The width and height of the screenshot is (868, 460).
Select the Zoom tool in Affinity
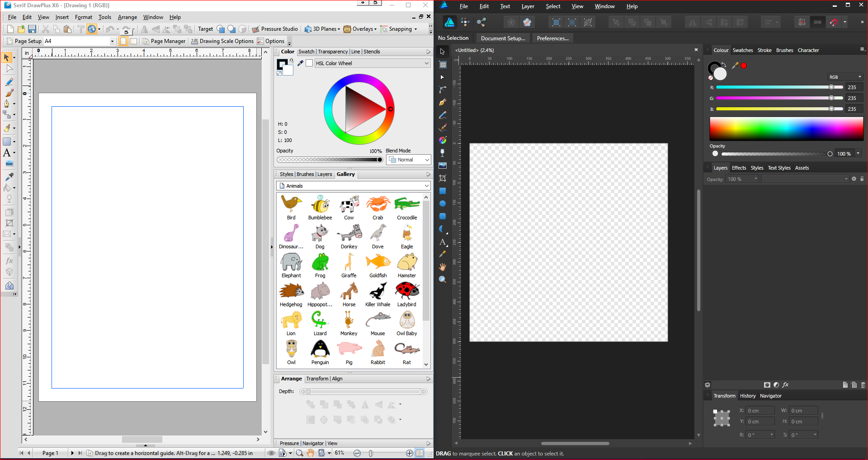[x=442, y=279]
